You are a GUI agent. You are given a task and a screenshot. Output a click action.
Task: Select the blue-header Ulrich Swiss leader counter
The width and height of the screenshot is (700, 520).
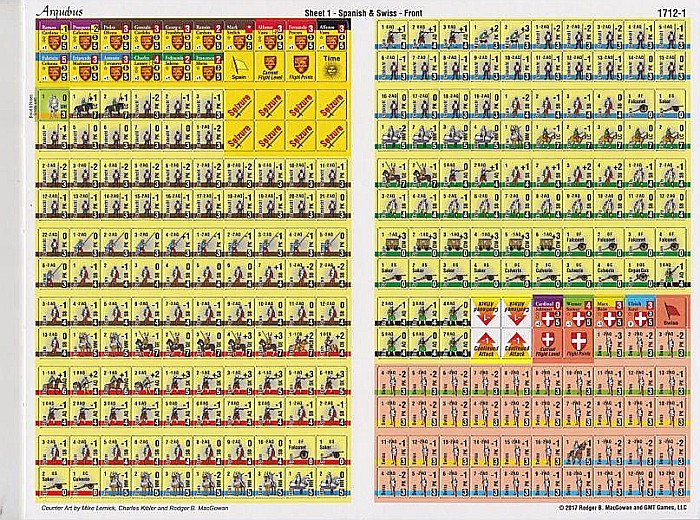[640, 311]
